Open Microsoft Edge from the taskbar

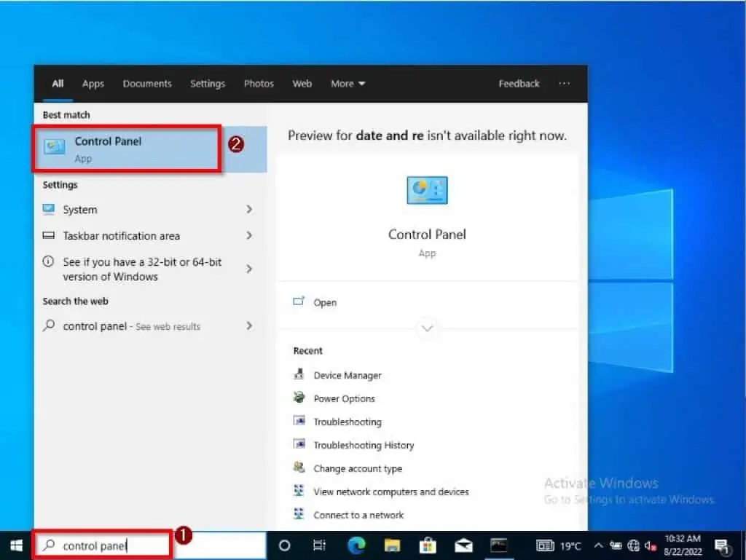[356, 545]
